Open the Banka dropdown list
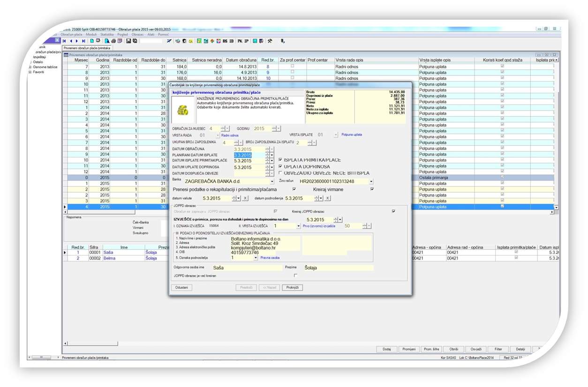Screen dimensions: 588x387 coord(272,181)
